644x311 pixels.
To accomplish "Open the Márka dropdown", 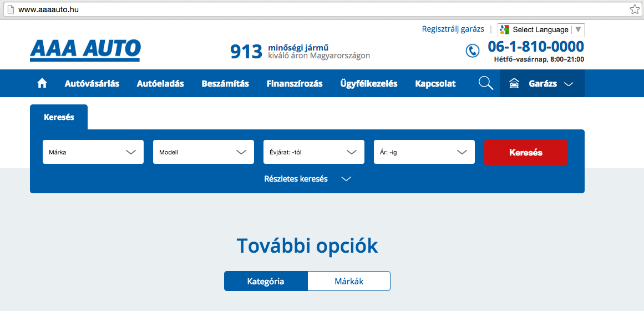I will pyautogui.click(x=93, y=152).
